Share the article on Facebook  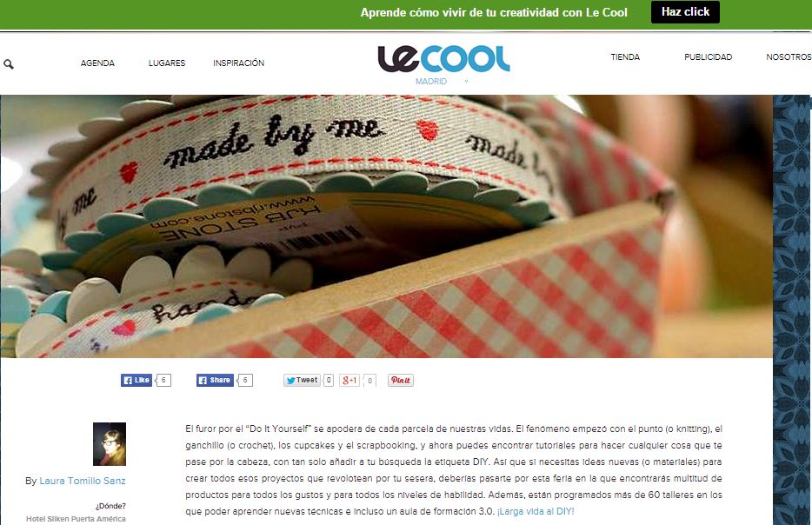pyautogui.click(x=215, y=380)
